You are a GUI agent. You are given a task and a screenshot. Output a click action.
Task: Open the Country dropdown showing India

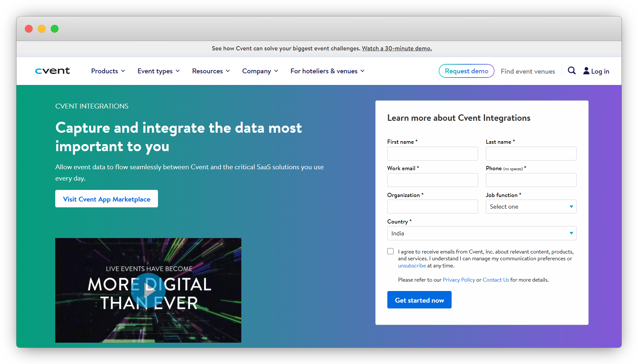pyautogui.click(x=482, y=233)
